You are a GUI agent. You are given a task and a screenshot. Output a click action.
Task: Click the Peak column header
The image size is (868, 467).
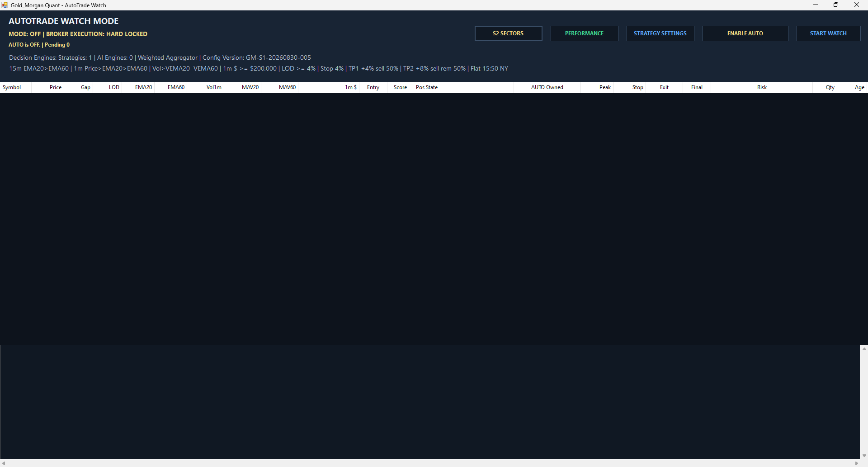[x=597, y=87]
